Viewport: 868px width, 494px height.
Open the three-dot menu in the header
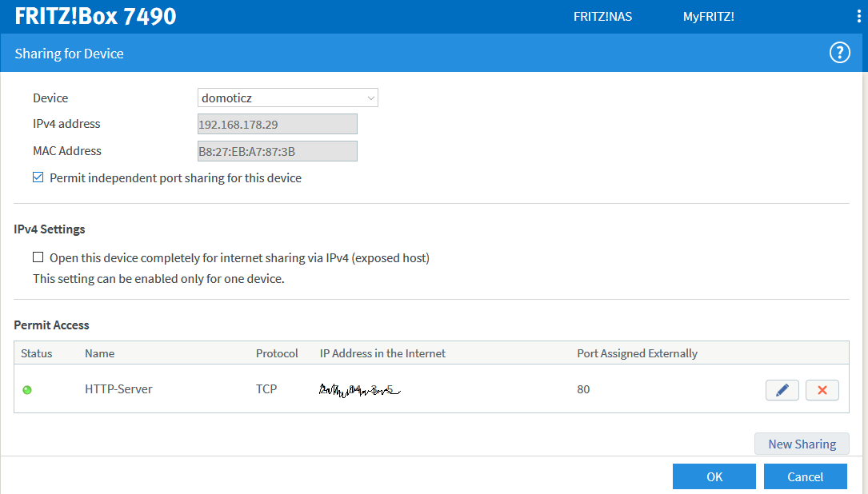(859, 17)
